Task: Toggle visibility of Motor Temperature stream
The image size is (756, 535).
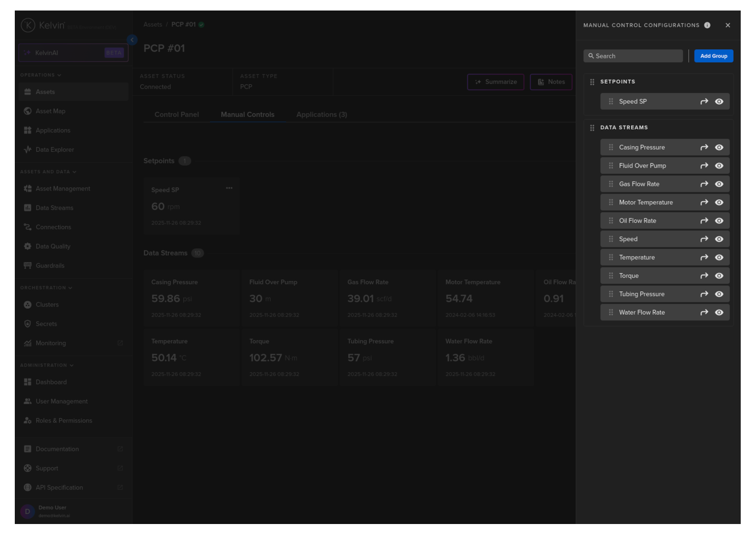Action: click(719, 203)
